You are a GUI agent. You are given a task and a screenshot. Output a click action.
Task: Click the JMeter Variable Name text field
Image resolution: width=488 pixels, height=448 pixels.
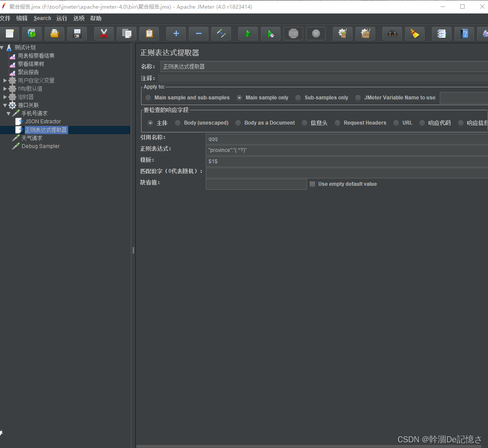[464, 98]
